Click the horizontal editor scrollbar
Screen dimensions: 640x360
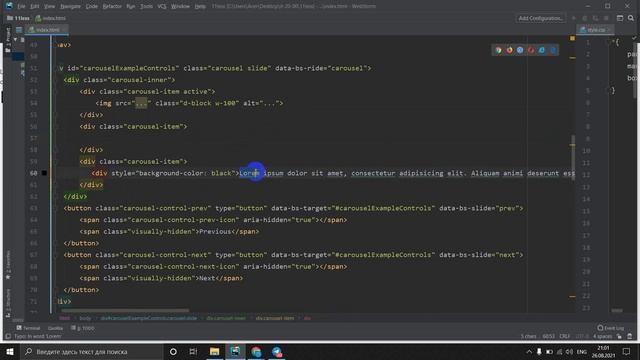125,310
